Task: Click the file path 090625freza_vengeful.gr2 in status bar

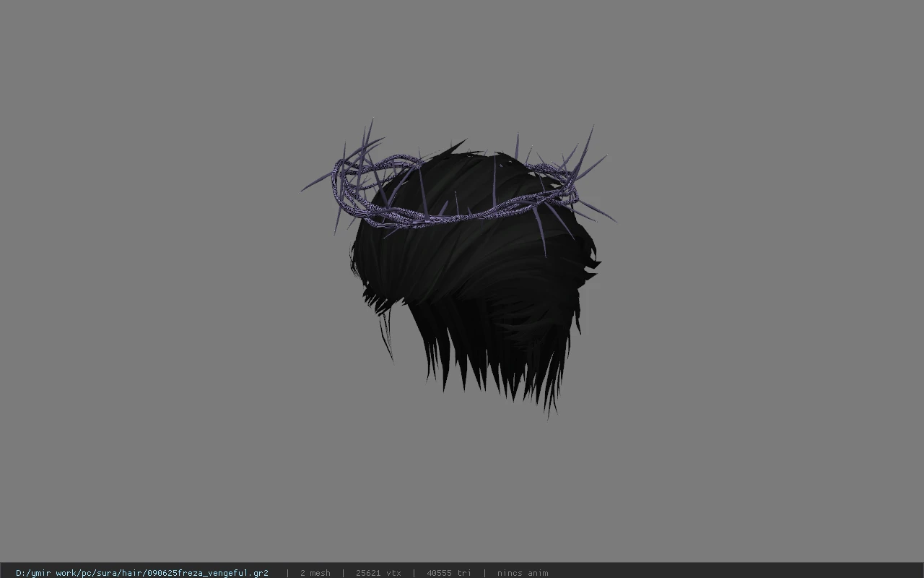Action: [142, 573]
